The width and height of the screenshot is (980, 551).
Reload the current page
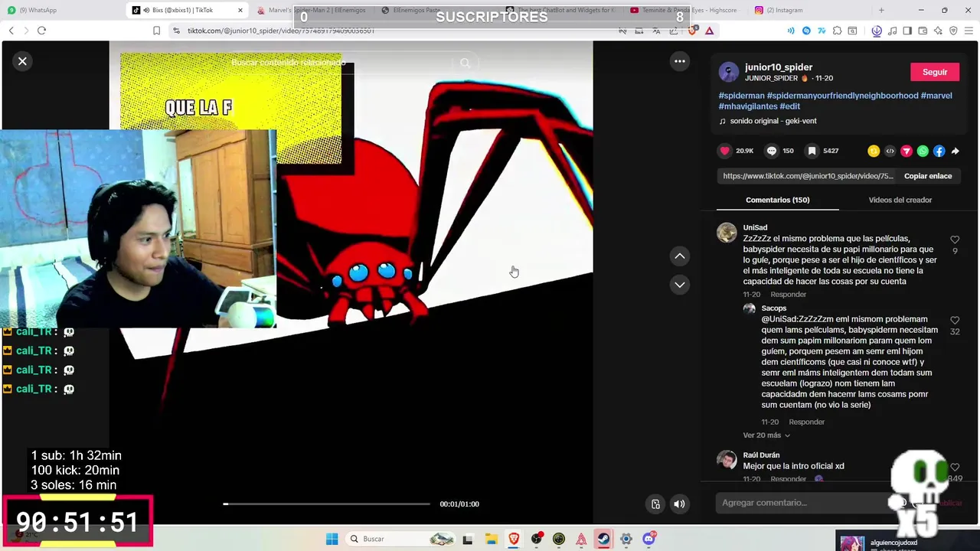[x=41, y=31]
